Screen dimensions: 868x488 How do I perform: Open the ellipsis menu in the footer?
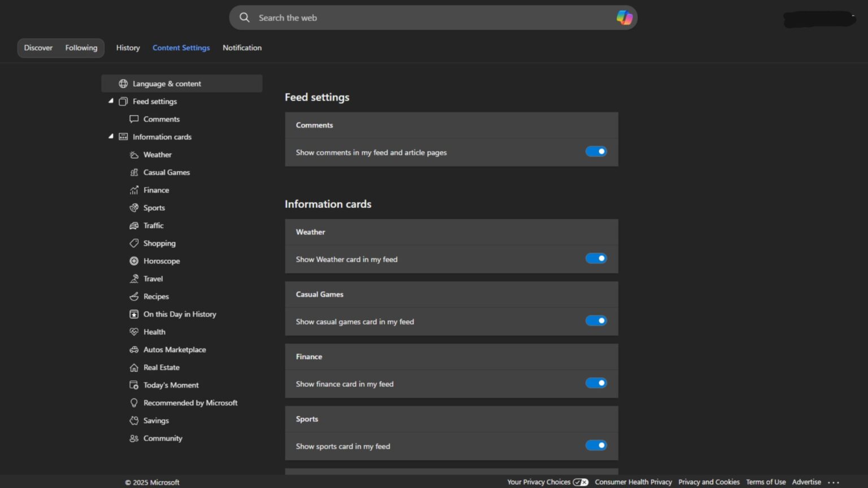835,482
